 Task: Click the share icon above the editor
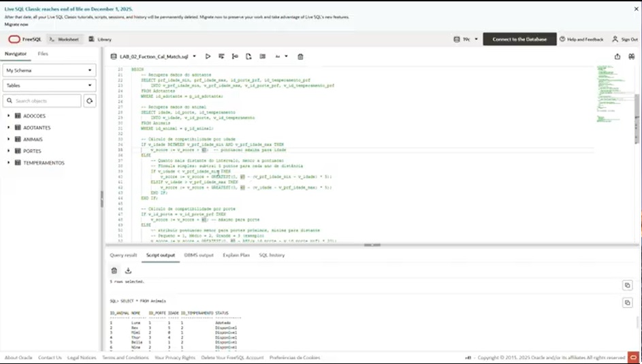coord(617,56)
